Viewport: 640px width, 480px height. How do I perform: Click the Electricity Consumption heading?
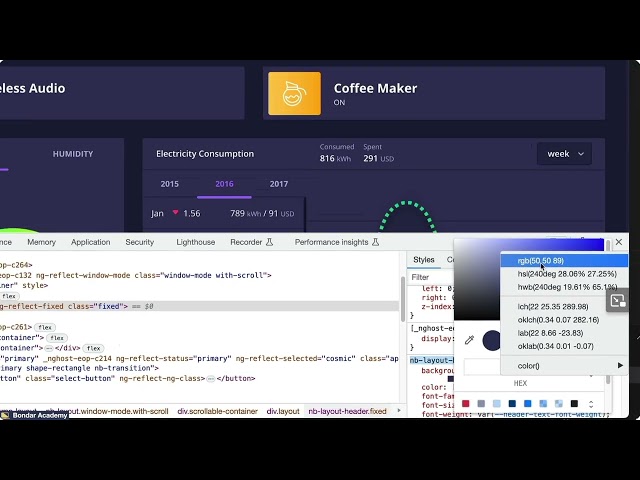[x=205, y=154]
